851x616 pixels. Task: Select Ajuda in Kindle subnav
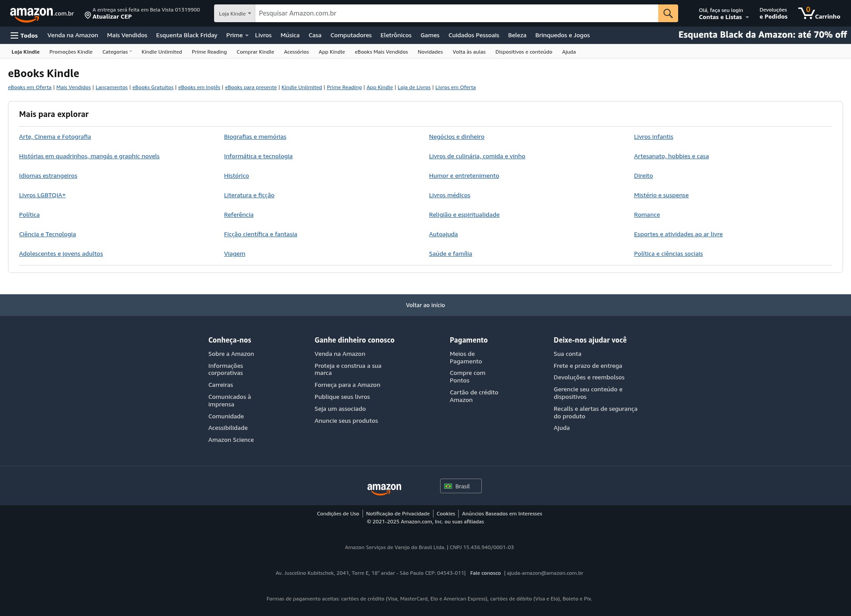tap(569, 52)
